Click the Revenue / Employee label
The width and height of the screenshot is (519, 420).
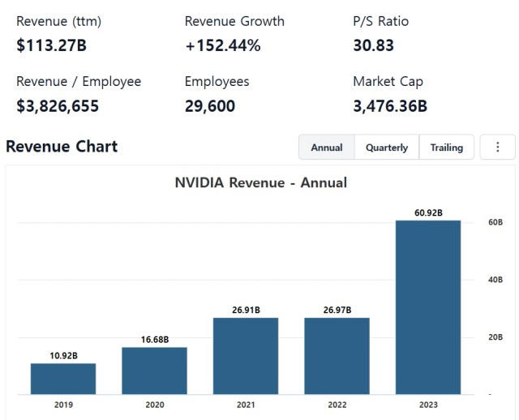(x=79, y=81)
